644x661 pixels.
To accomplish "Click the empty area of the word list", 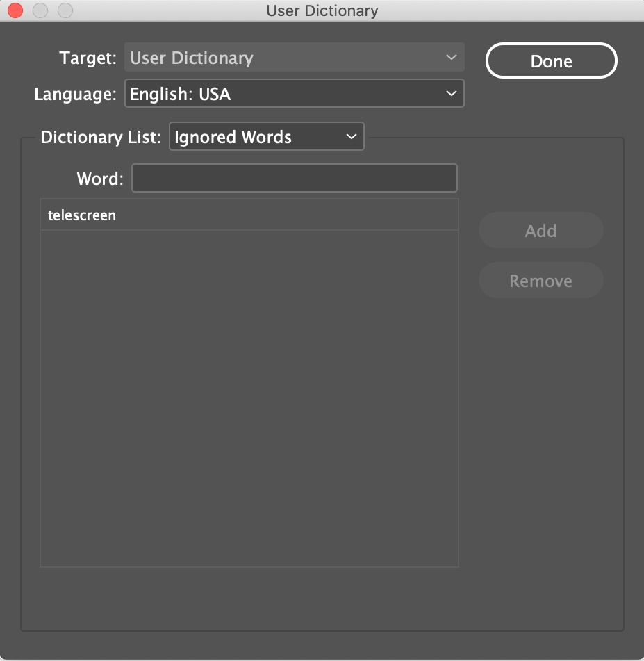I will [x=249, y=396].
